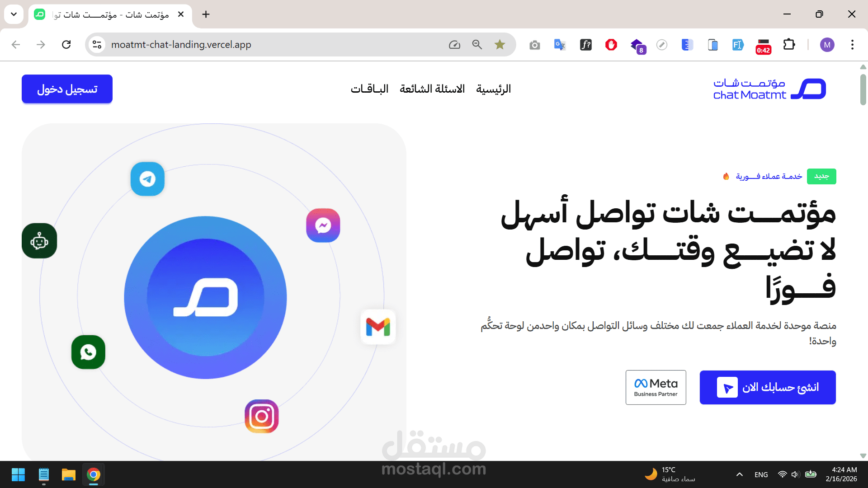Open Chrome's three-dot menu
This screenshot has width=868, height=488.
853,44
